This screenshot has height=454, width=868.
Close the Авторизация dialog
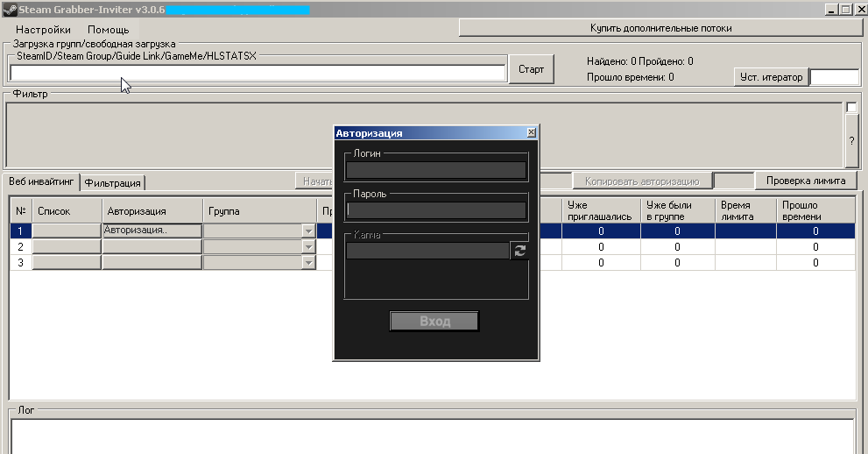click(531, 132)
